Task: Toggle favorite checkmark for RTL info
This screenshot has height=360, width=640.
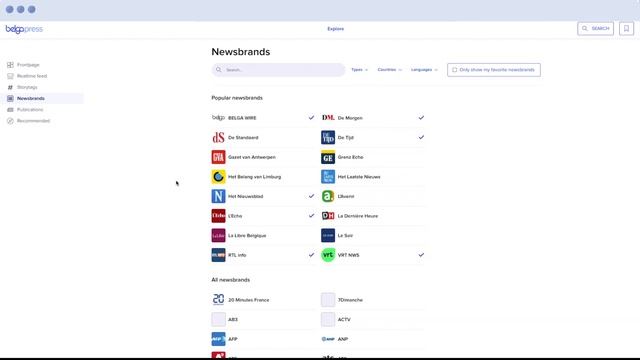Action: coord(311,255)
